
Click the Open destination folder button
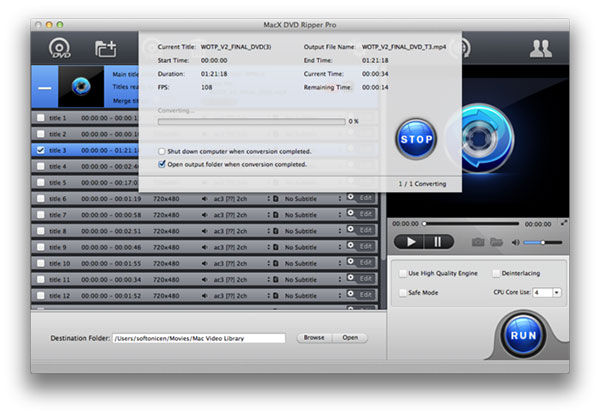[x=350, y=338]
